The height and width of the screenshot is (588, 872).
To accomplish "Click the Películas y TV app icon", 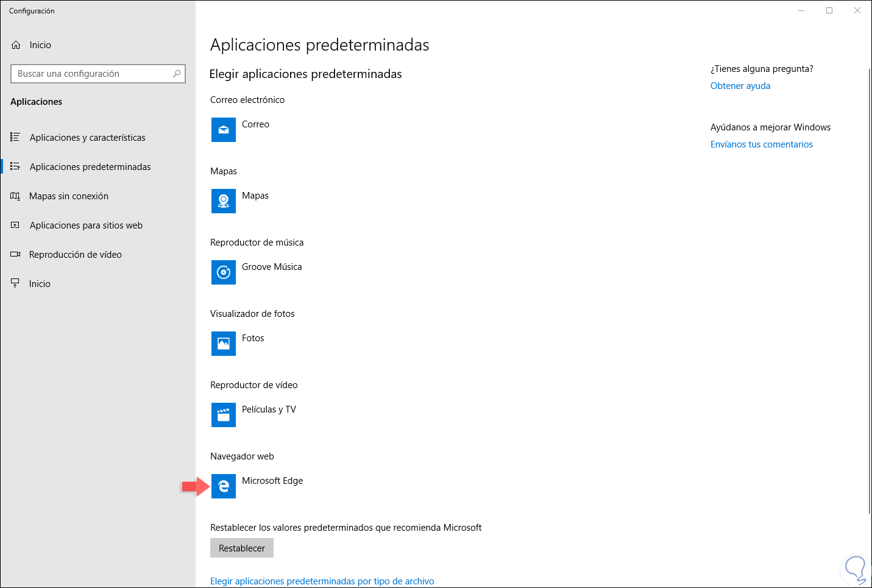I will (224, 415).
